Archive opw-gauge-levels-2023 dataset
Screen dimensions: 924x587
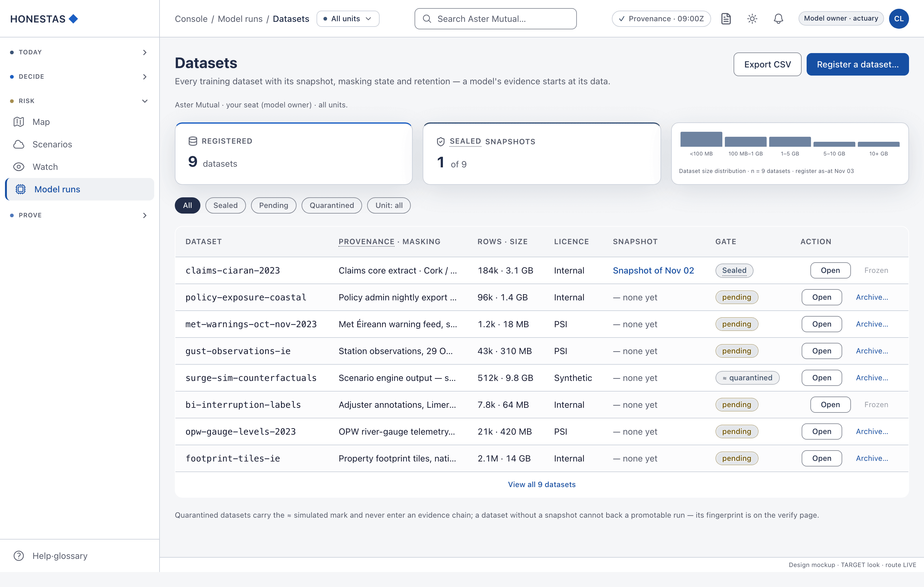(x=872, y=432)
